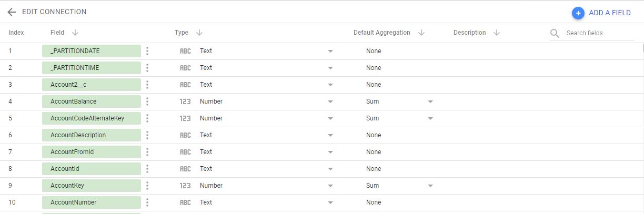
Task: Sort by Field using the arrow icon
Action: tap(75, 33)
